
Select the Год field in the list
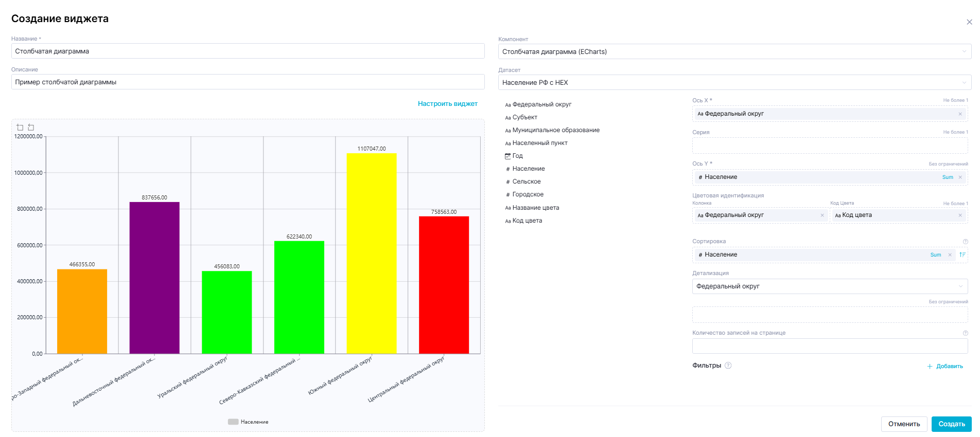point(517,156)
